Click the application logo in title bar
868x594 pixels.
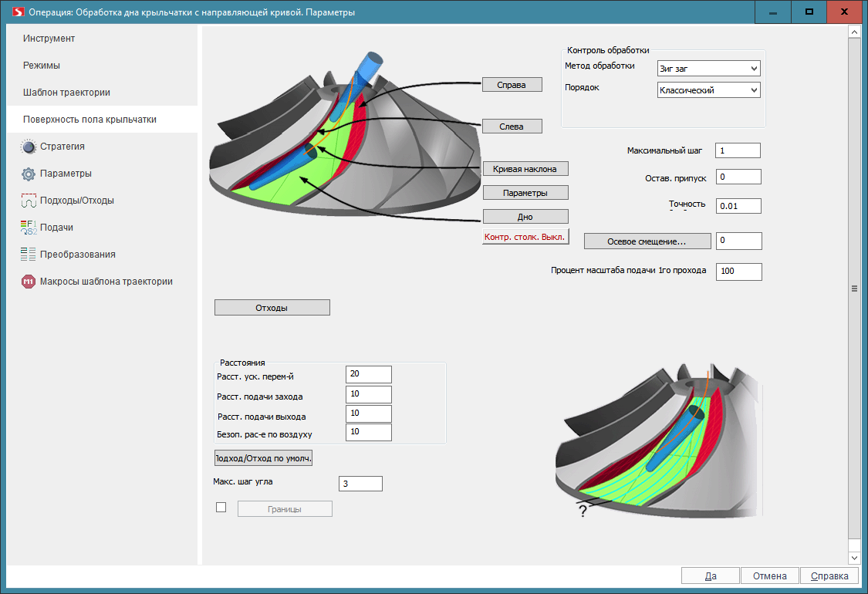[19, 12]
